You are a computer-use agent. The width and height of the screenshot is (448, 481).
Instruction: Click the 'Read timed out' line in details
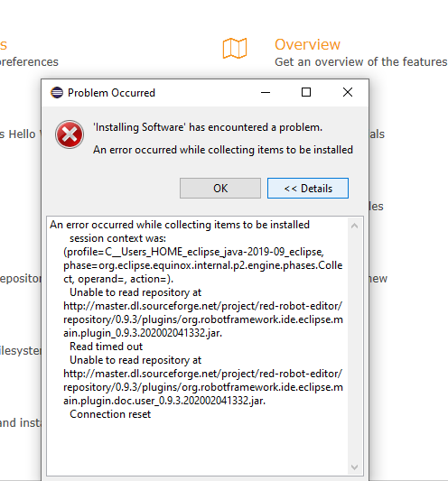tap(106, 347)
